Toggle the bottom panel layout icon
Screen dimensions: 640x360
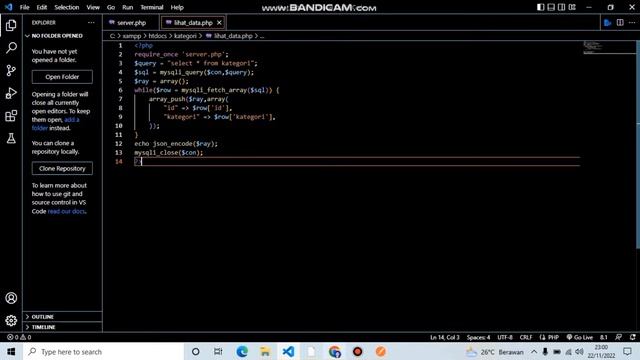(551, 7)
